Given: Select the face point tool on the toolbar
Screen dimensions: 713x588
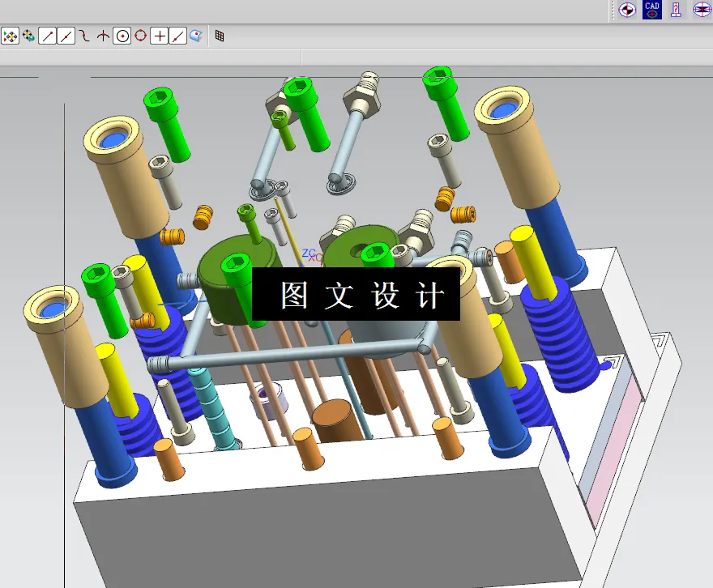Looking at the screenshot, I should click(x=197, y=36).
